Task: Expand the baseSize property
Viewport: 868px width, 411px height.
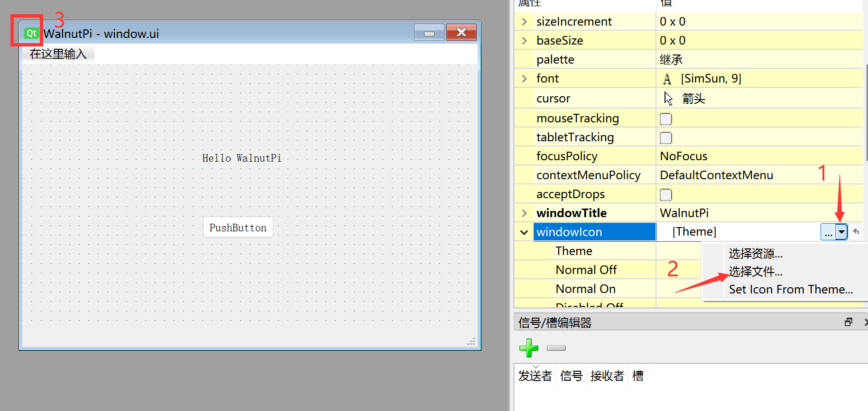Action: pyautogui.click(x=524, y=41)
